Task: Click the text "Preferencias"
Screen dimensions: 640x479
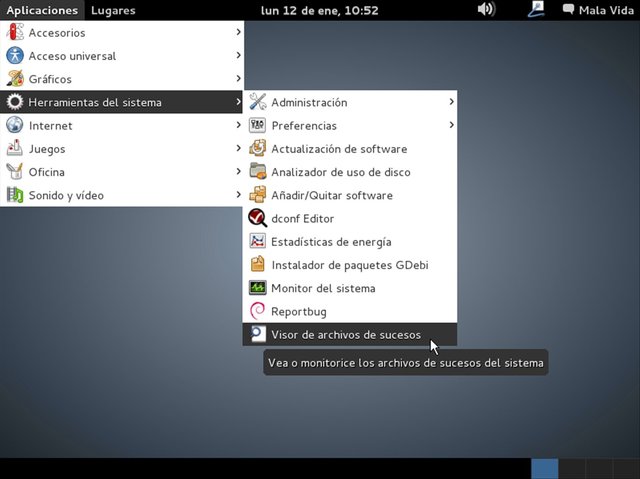Action: (304, 126)
